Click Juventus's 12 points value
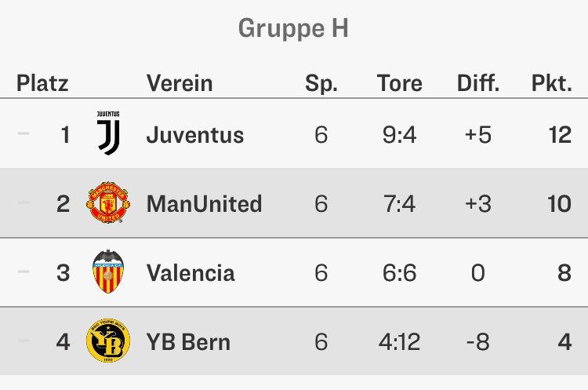Image resolution: width=588 pixels, height=390 pixels. tap(560, 135)
